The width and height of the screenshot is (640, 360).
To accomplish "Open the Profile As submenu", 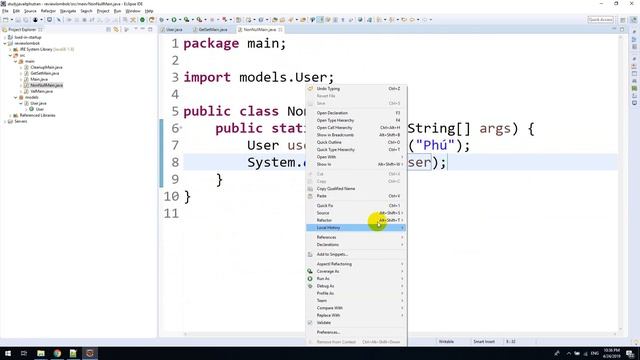I will 356,293.
